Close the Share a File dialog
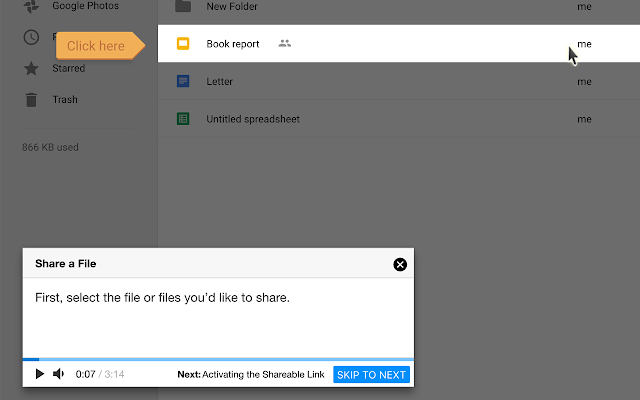This screenshot has width=640, height=400. [400, 264]
